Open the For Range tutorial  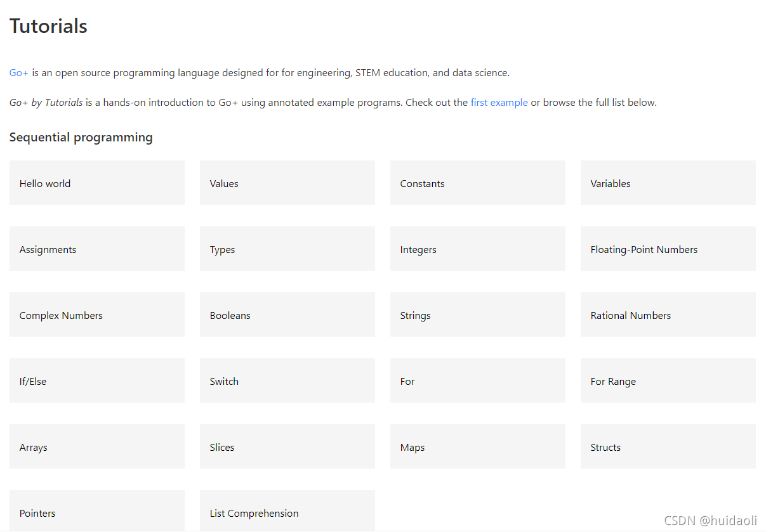pyautogui.click(x=668, y=380)
